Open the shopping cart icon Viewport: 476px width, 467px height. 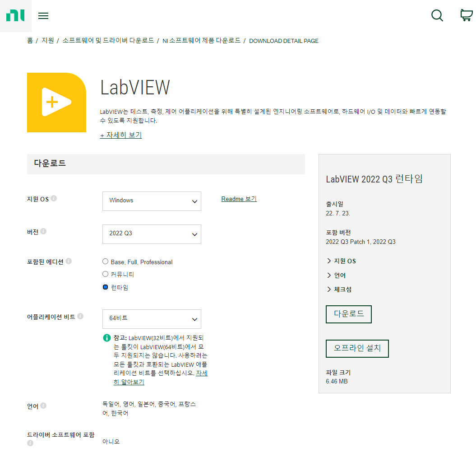466,15
